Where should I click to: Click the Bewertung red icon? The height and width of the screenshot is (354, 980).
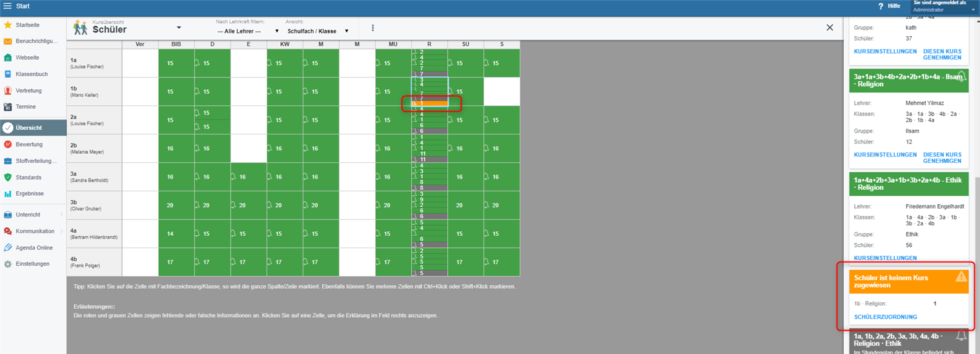8,144
